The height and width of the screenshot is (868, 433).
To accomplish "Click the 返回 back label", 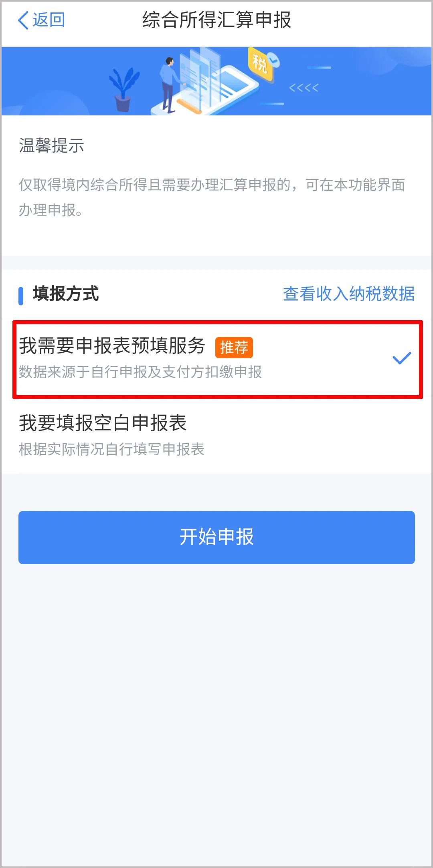I will (x=49, y=20).
